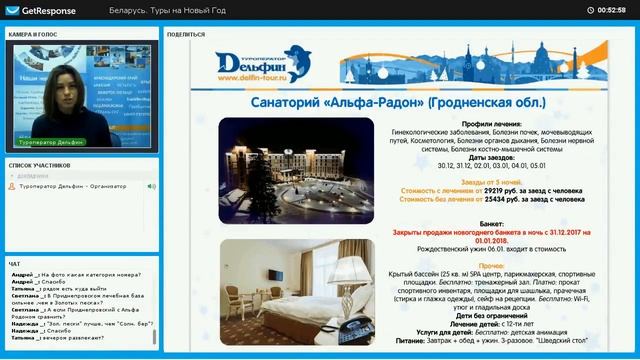Click Андрей's message about room category
Viewport: 640px width, 360px height.
76,275
